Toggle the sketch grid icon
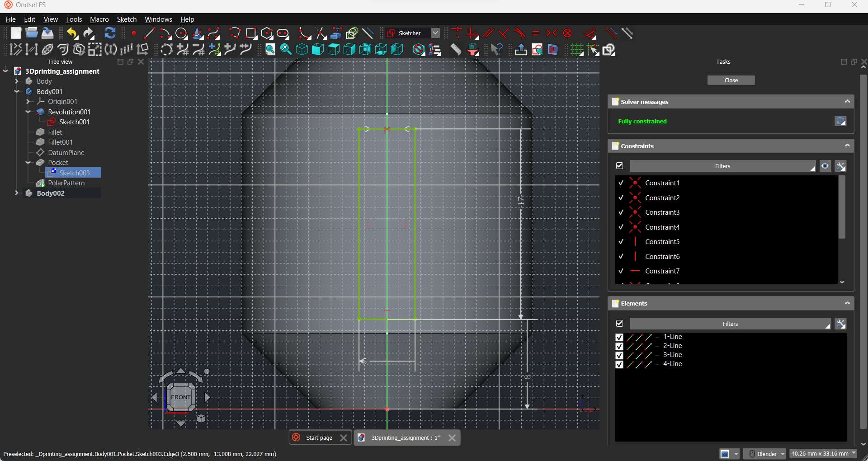The image size is (868, 461). click(x=577, y=50)
